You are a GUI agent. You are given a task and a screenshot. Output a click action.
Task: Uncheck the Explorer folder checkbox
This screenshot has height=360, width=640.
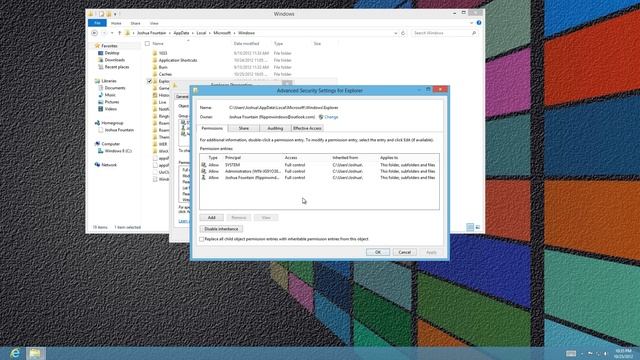149,81
